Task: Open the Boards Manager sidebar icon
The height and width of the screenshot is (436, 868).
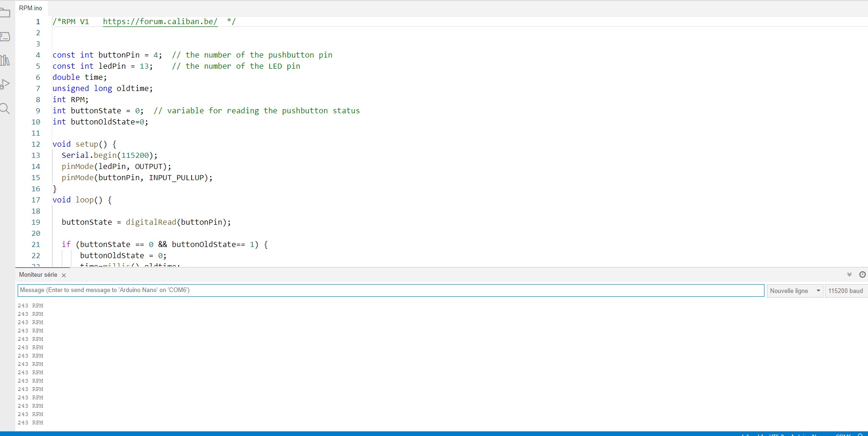Action: pyautogui.click(x=5, y=37)
